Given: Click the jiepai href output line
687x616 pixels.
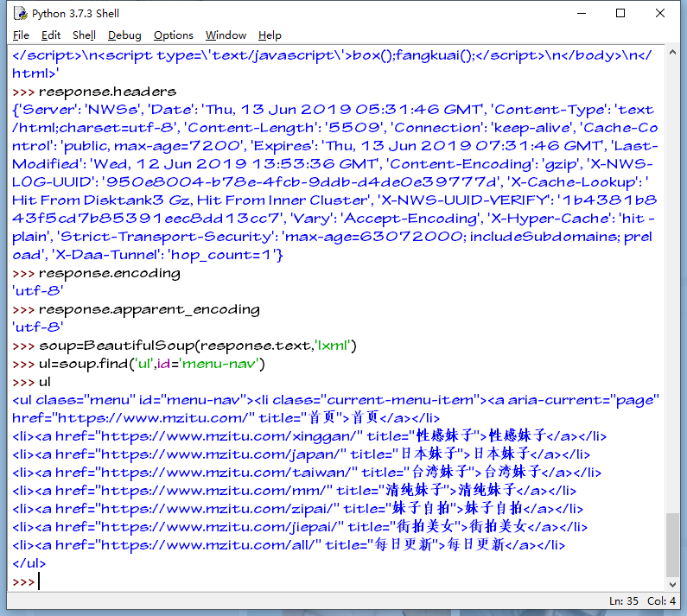Looking at the screenshot, I should [x=300, y=527].
